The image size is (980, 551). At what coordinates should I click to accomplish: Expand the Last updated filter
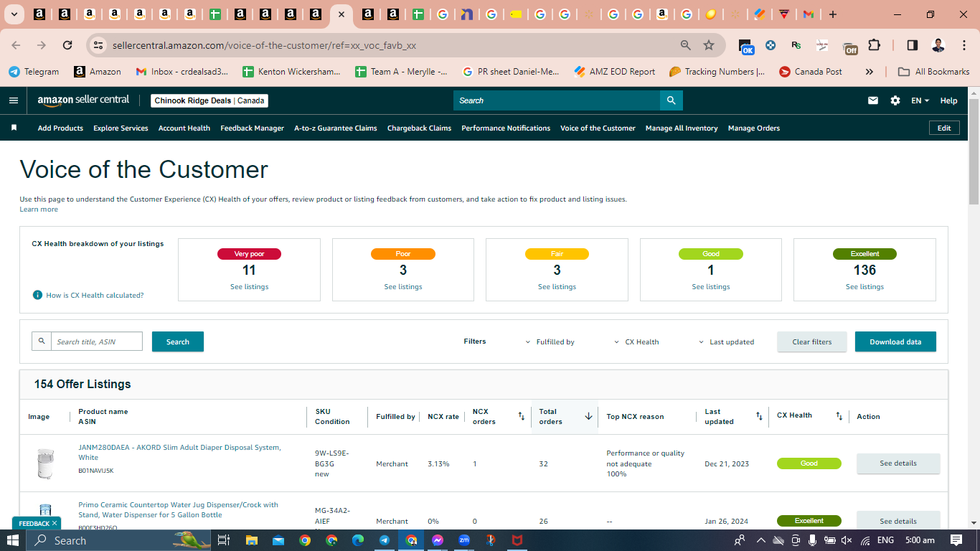pos(726,342)
